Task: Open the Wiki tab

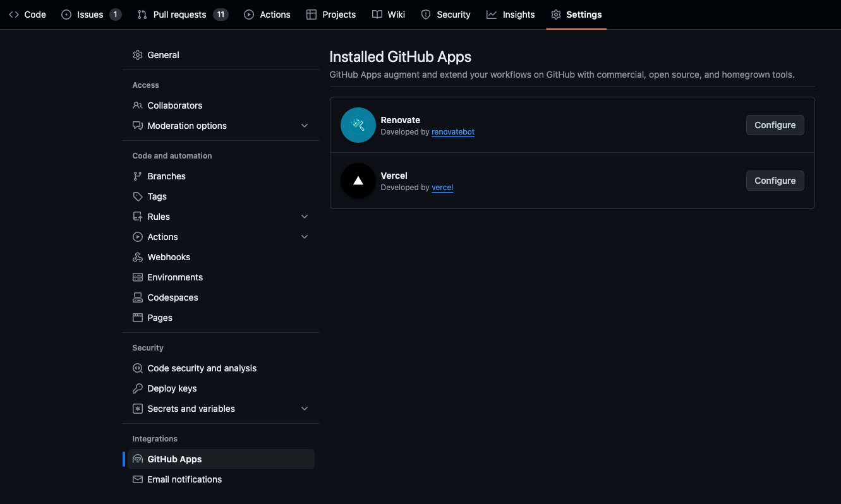Action: 389,15
